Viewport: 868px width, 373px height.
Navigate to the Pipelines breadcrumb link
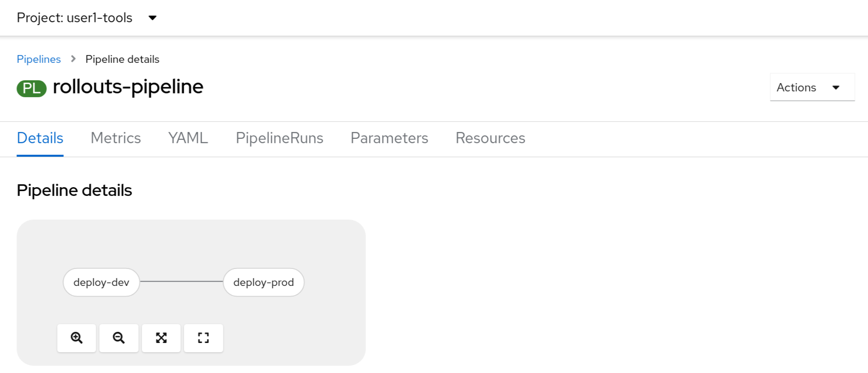tap(39, 59)
